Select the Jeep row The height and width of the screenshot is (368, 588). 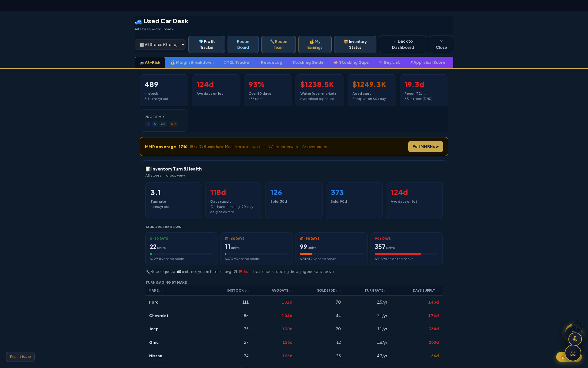[294, 329]
